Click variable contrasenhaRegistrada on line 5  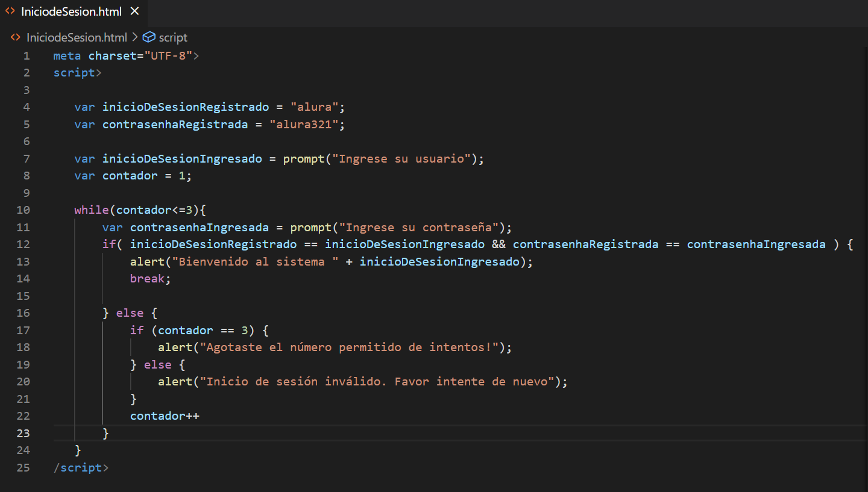point(175,125)
